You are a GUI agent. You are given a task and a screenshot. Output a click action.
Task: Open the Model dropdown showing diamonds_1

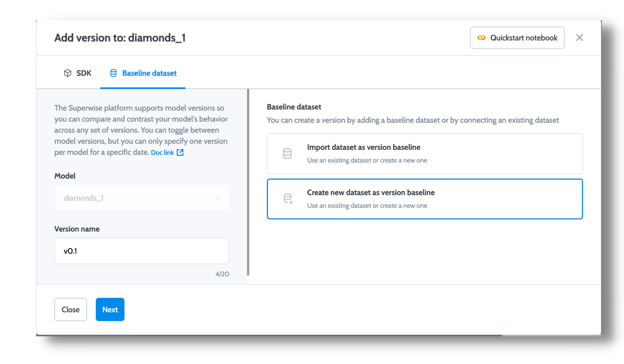click(141, 198)
